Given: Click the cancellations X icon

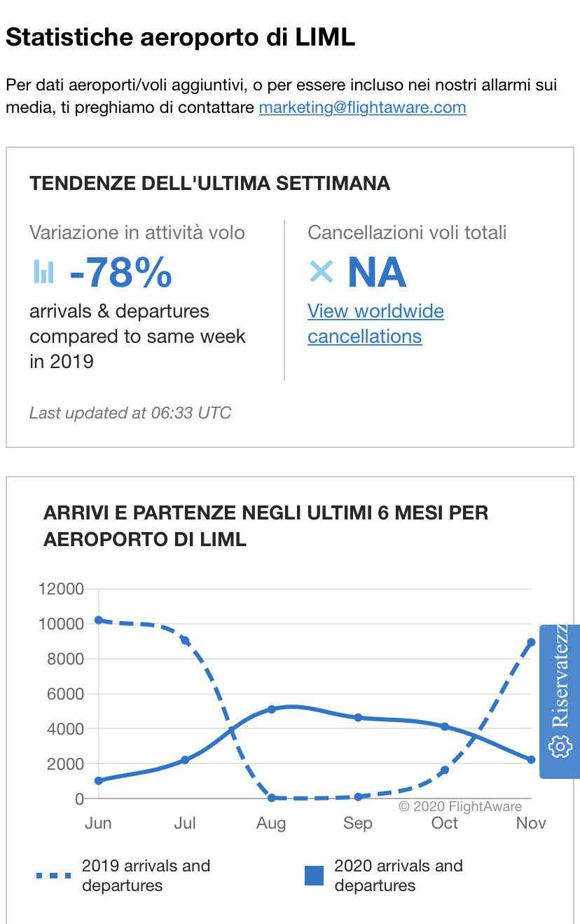Looking at the screenshot, I should (322, 271).
